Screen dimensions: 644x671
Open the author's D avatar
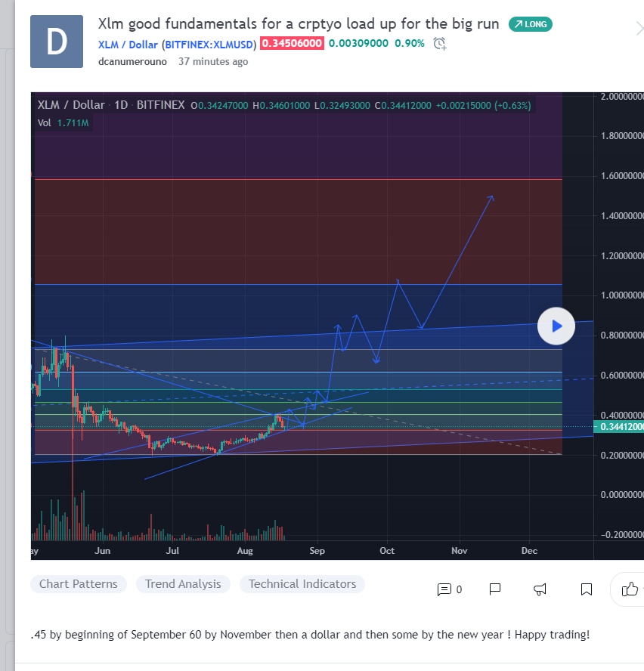coord(57,42)
